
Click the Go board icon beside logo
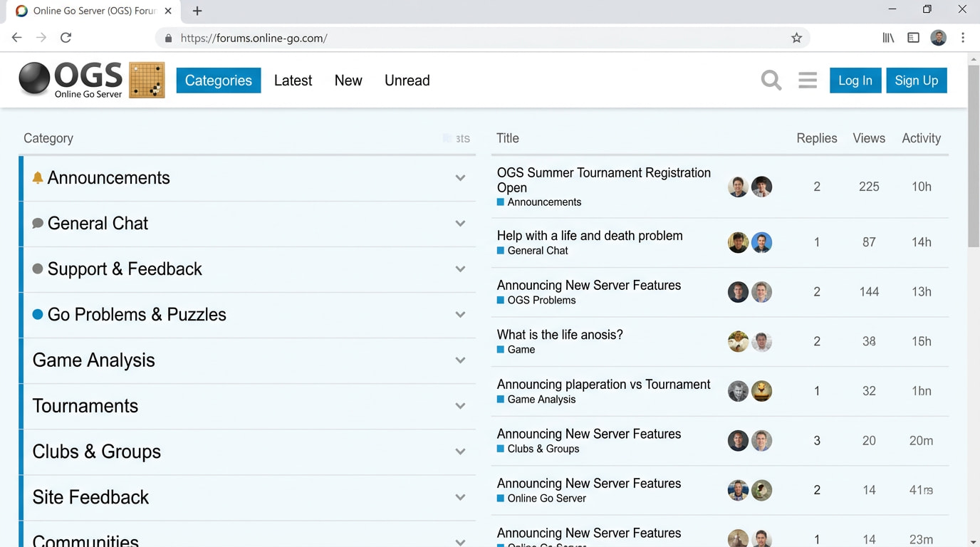(147, 80)
